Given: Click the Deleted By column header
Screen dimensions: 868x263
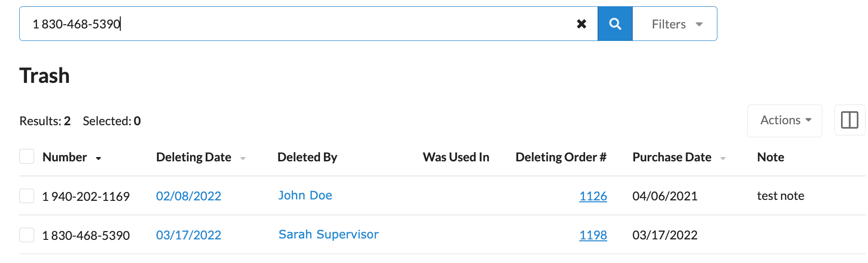Looking at the screenshot, I should pyautogui.click(x=307, y=157).
